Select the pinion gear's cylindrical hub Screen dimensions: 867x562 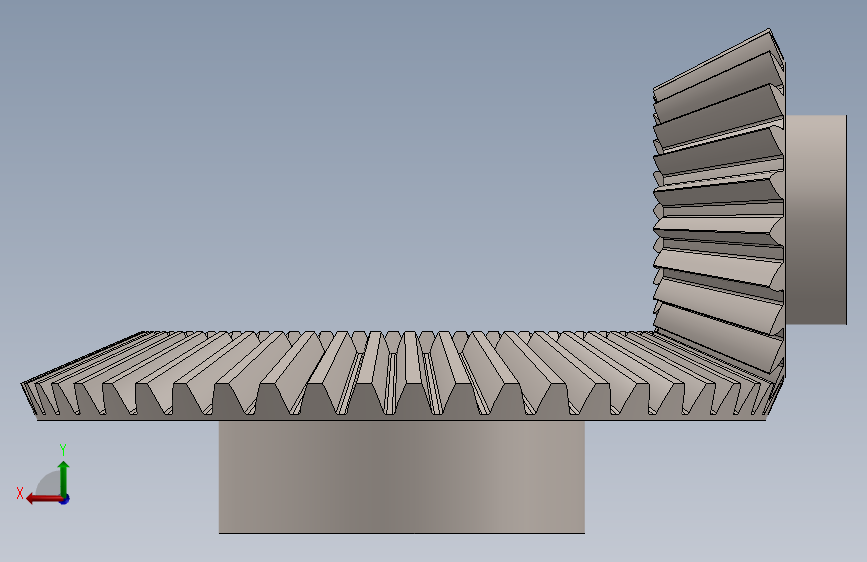click(816, 220)
